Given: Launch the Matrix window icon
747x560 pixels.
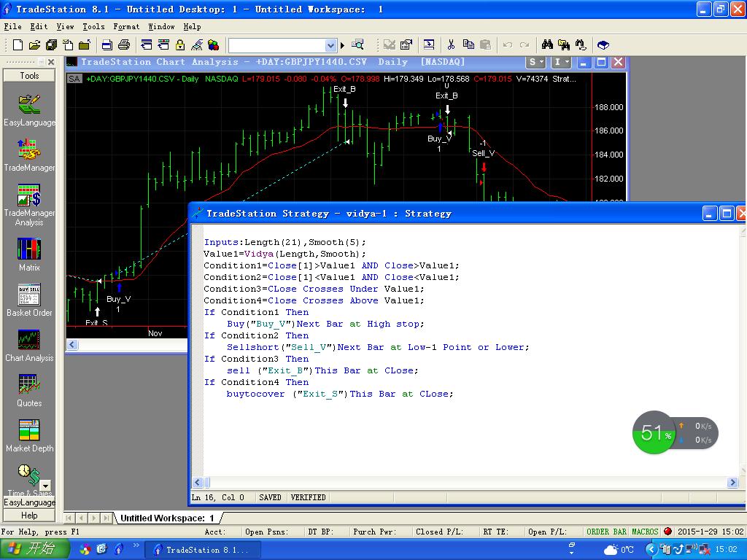Looking at the screenshot, I should click(29, 254).
